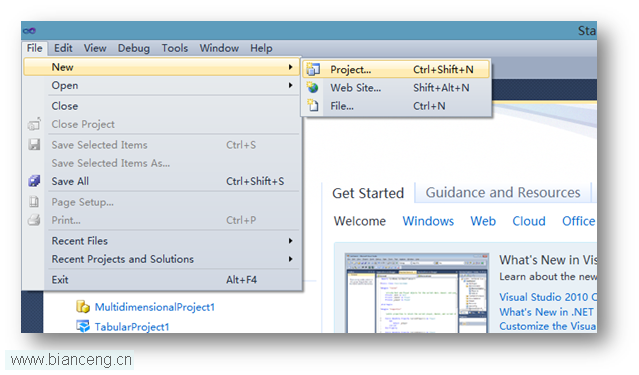This screenshot has height=375, width=639.
Task: Expand the Open submenu arrow
Action: pos(291,85)
